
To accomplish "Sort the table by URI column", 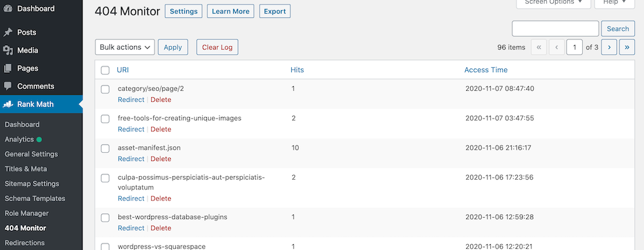I will 123,70.
